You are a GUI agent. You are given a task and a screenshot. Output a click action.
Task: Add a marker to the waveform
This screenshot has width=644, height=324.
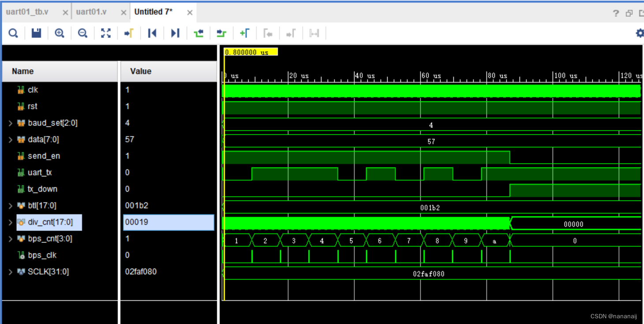pyautogui.click(x=244, y=33)
